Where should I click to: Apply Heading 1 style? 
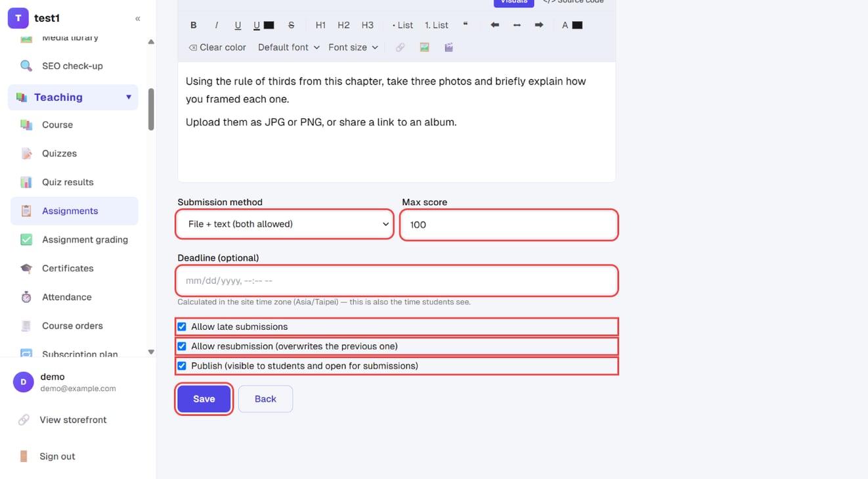[320, 25]
